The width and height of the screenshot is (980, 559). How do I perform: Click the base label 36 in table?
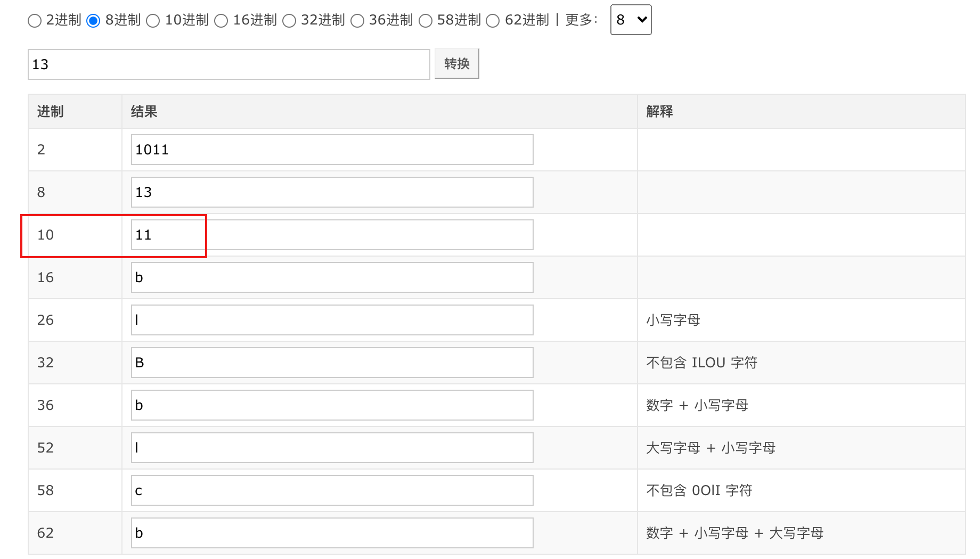click(45, 405)
